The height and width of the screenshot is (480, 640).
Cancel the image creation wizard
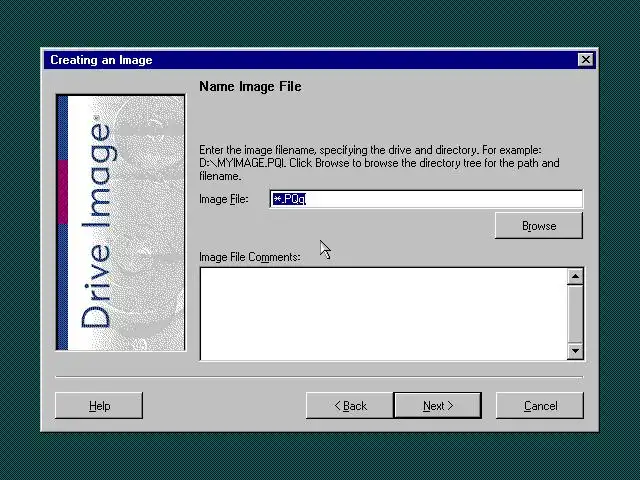pyautogui.click(x=540, y=406)
